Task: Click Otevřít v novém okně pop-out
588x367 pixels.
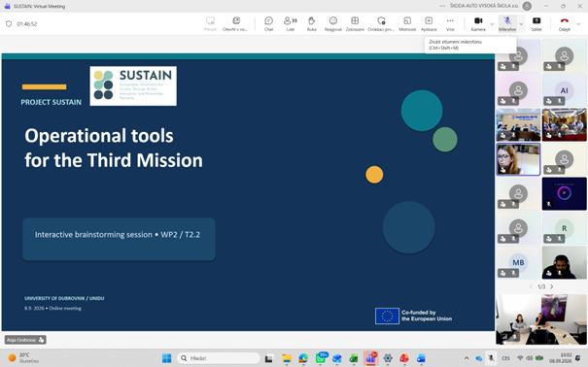Action: click(x=235, y=23)
